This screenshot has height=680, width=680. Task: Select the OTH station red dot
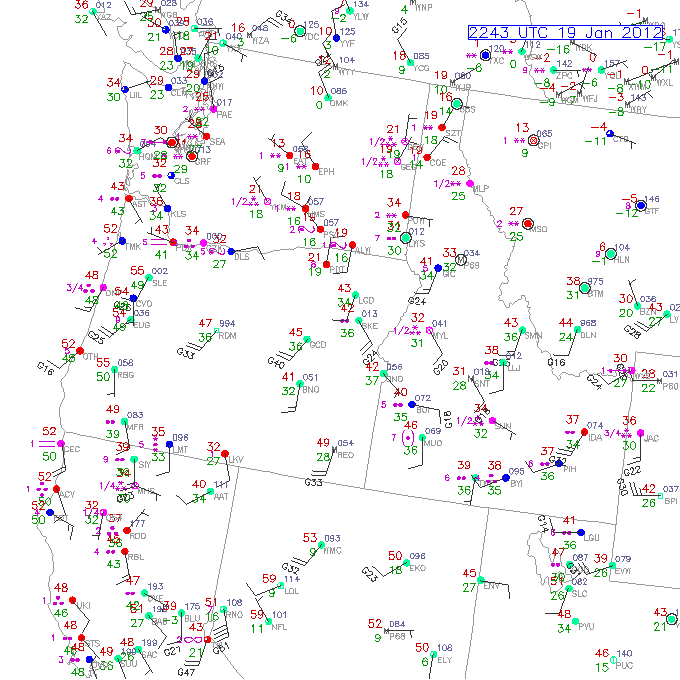point(80,350)
